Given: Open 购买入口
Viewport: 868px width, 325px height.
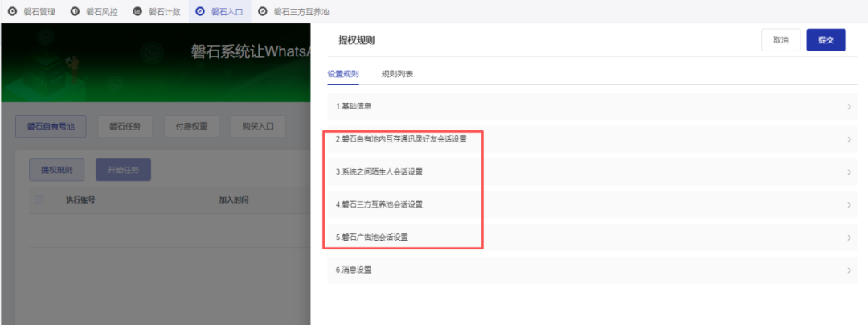Looking at the screenshot, I should click(x=258, y=127).
